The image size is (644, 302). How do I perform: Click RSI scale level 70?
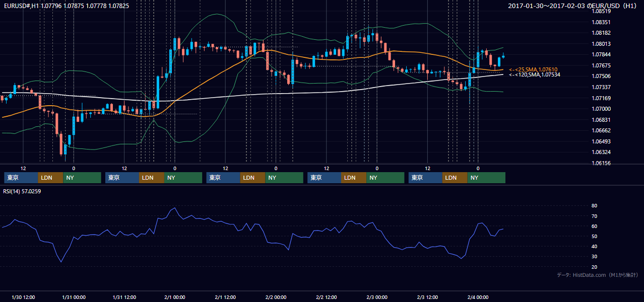click(594, 216)
